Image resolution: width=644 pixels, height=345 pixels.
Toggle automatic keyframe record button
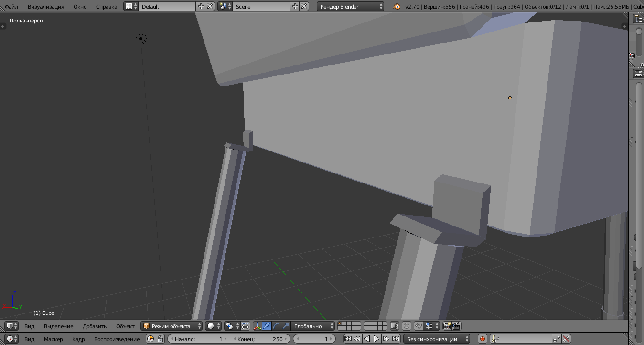pos(483,339)
